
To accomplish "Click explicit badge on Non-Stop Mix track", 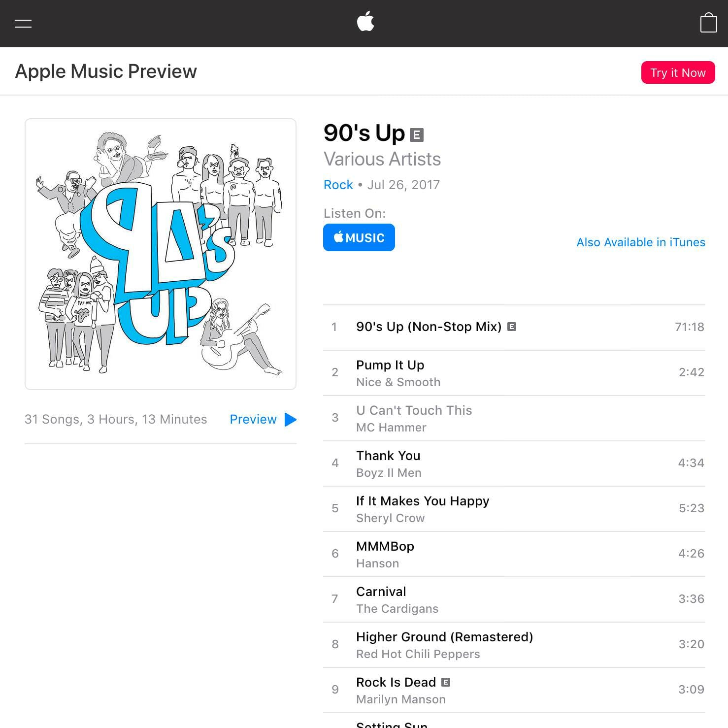I will coord(512,327).
